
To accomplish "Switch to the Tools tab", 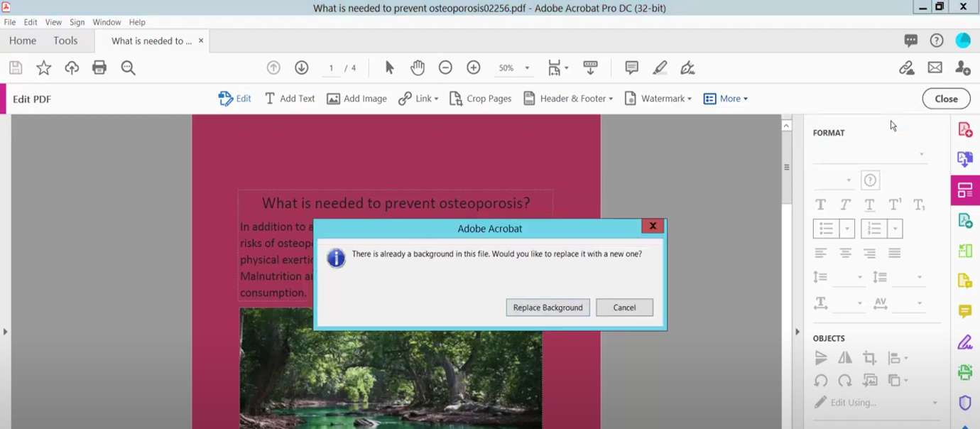I will [x=65, y=40].
